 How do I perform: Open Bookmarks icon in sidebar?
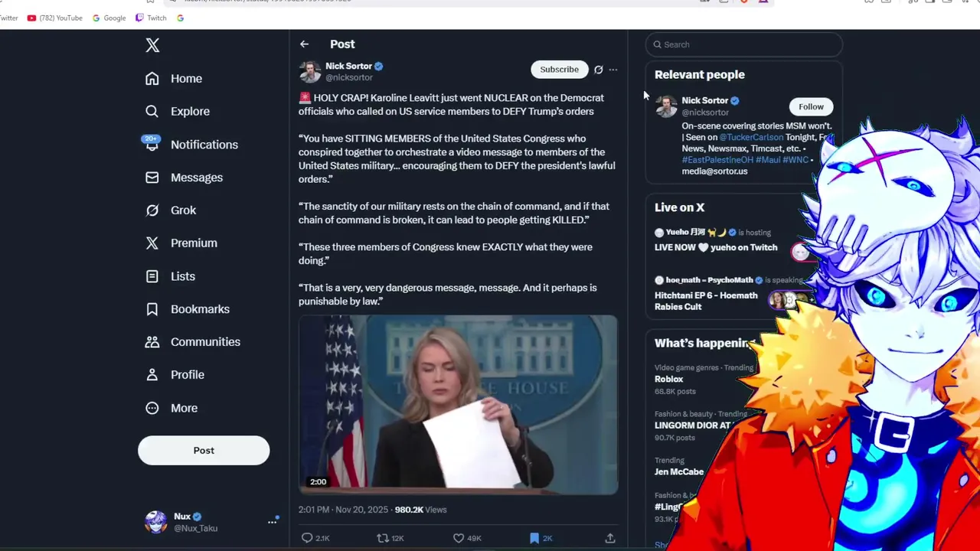pos(152,309)
